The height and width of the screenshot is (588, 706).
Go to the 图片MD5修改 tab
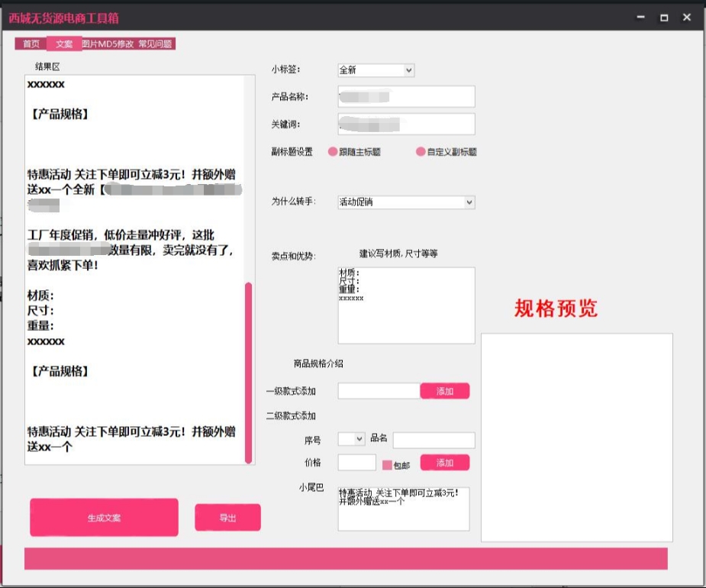pos(108,44)
